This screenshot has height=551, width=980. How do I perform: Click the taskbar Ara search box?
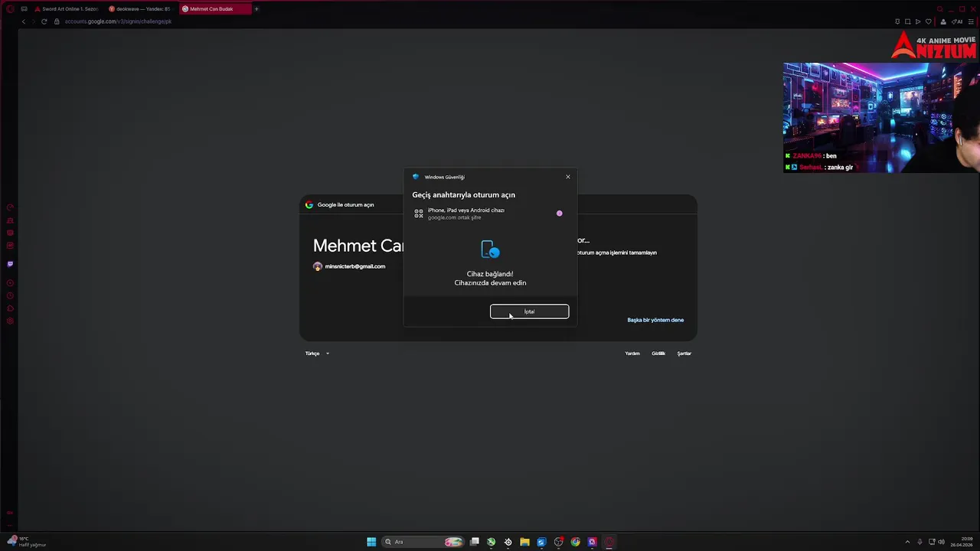424,542
